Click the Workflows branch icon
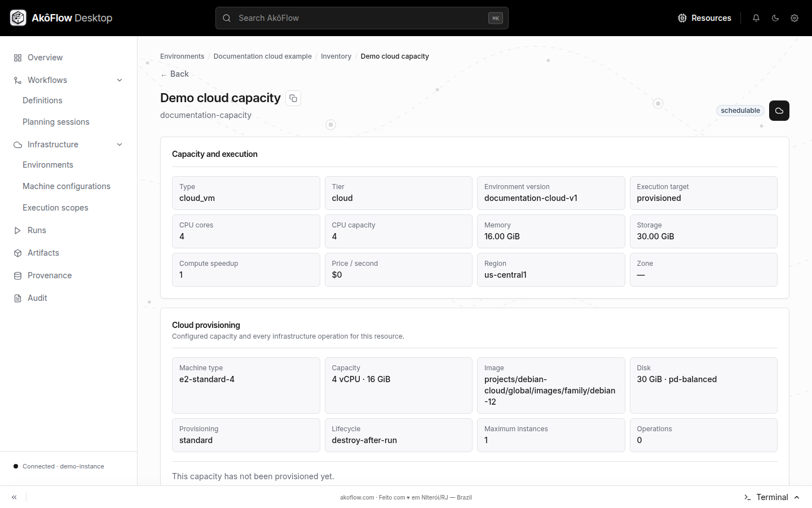Image resolution: width=812 pixels, height=508 pixels. (x=17, y=80)
